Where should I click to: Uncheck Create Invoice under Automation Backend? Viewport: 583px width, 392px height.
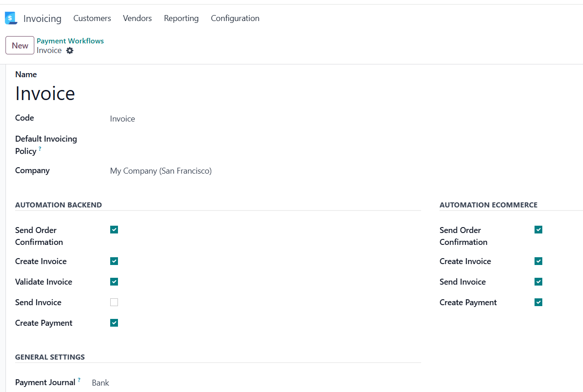[114, 261]
